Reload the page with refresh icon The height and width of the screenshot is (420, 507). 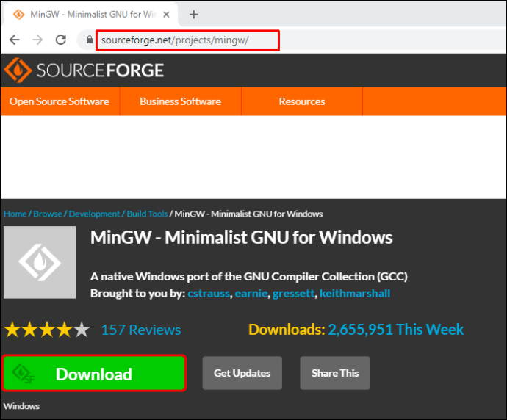click(61, 40)
